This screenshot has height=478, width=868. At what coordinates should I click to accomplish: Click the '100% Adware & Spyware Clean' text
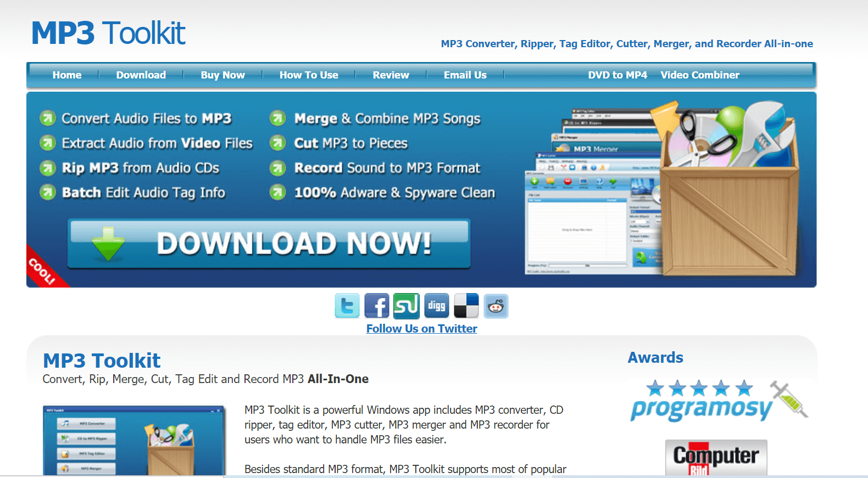394,193
